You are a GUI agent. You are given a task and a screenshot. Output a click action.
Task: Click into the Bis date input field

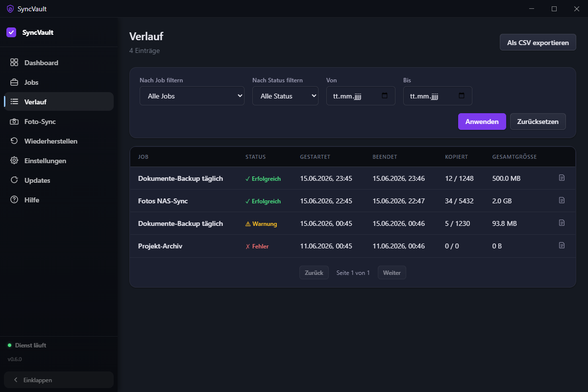point(438,96)
